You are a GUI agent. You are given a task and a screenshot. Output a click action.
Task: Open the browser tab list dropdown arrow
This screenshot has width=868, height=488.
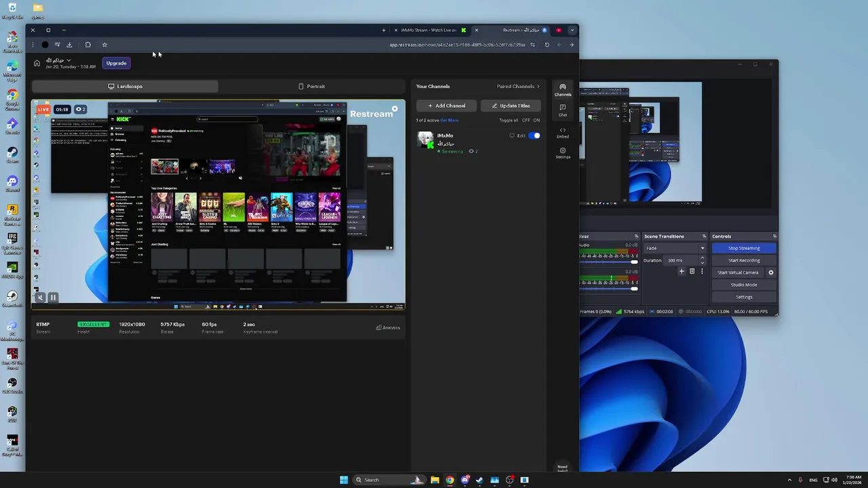pos(572,30)
